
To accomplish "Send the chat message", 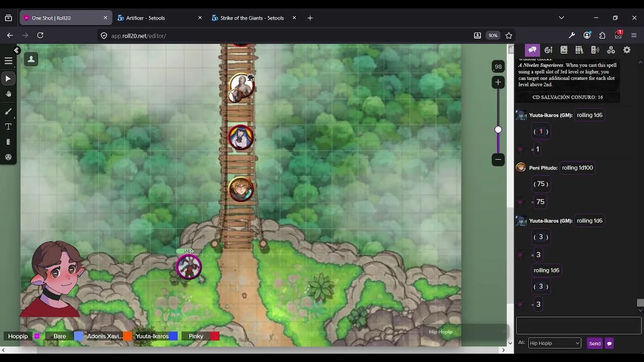I will tap(595, 343).
